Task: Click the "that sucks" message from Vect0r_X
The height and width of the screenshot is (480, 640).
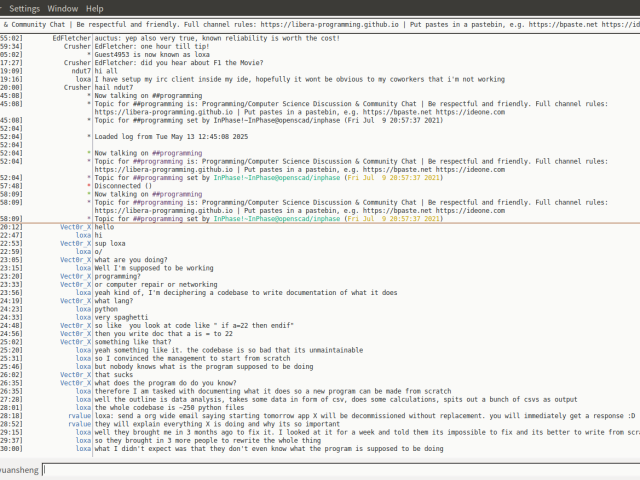Action: (x=116, y=373)
